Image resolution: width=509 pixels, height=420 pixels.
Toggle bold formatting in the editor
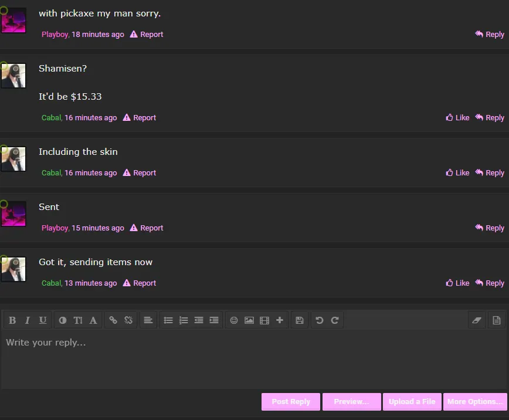[12, 320]
